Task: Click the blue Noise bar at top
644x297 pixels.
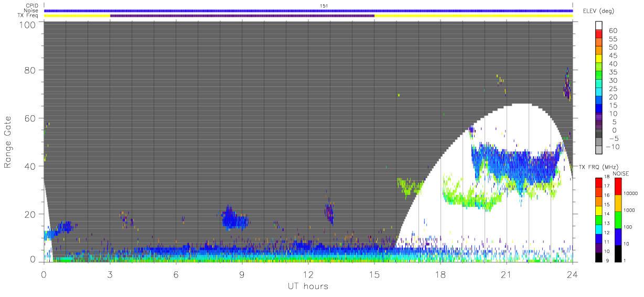Action: pos(308,10)
